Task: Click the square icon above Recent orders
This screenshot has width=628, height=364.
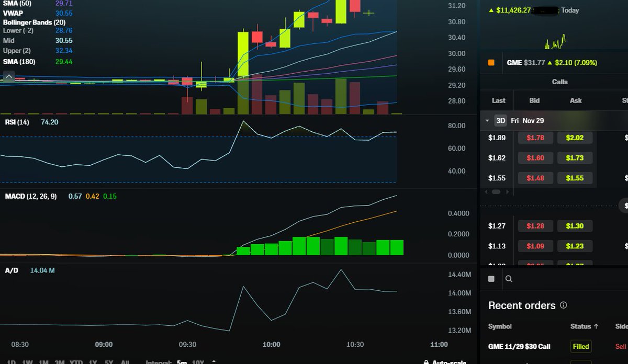Action: 491,279
